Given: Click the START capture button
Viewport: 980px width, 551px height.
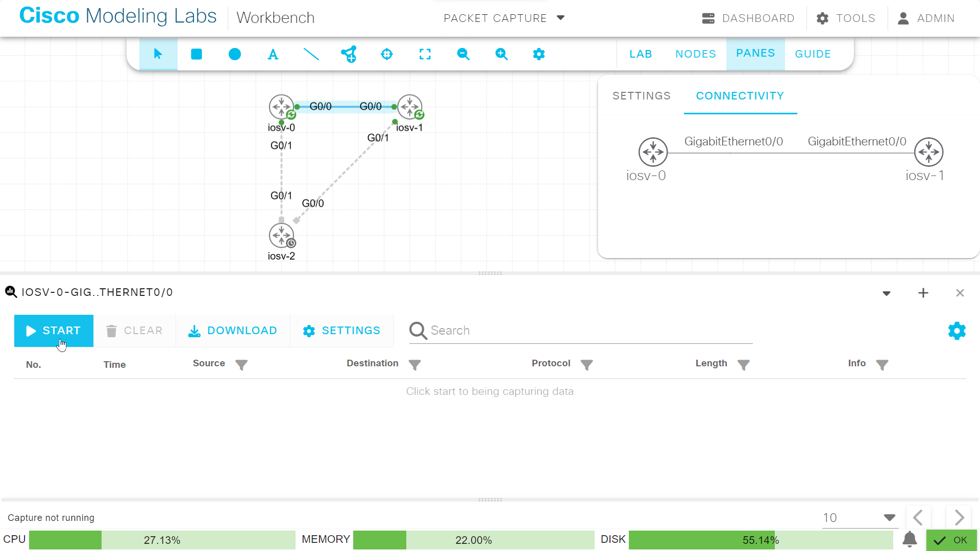Looking at the screenshot, I should 53,331.
